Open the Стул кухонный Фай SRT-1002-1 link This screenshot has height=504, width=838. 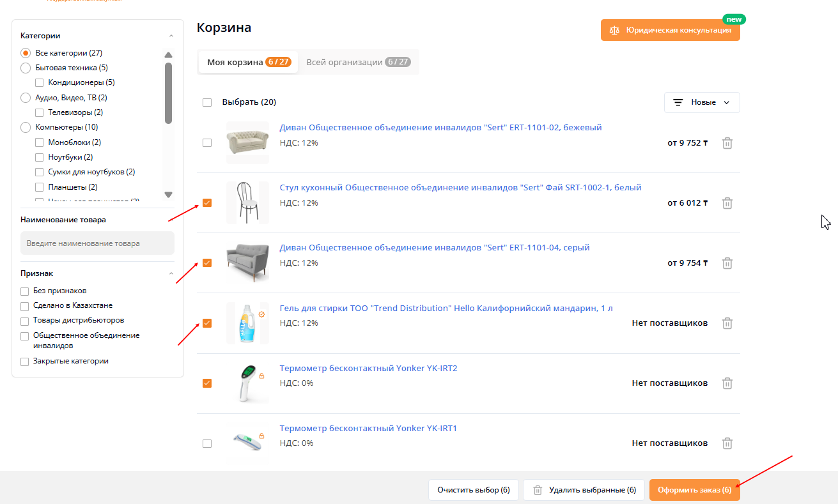(x=460, y=188)
